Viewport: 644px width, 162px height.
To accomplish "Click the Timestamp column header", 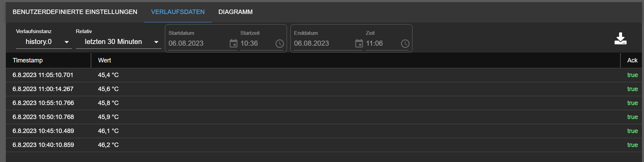I will pos(28,60).
